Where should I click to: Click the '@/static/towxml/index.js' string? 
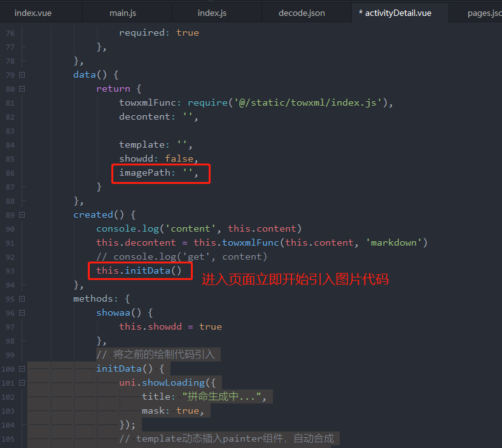[307, 102]
